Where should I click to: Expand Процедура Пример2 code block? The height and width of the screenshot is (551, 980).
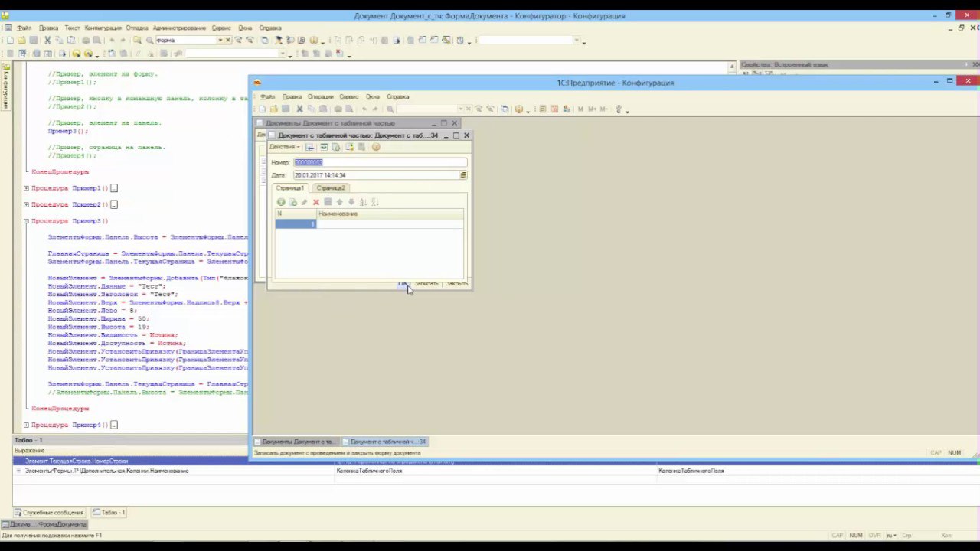click(26, 204)
